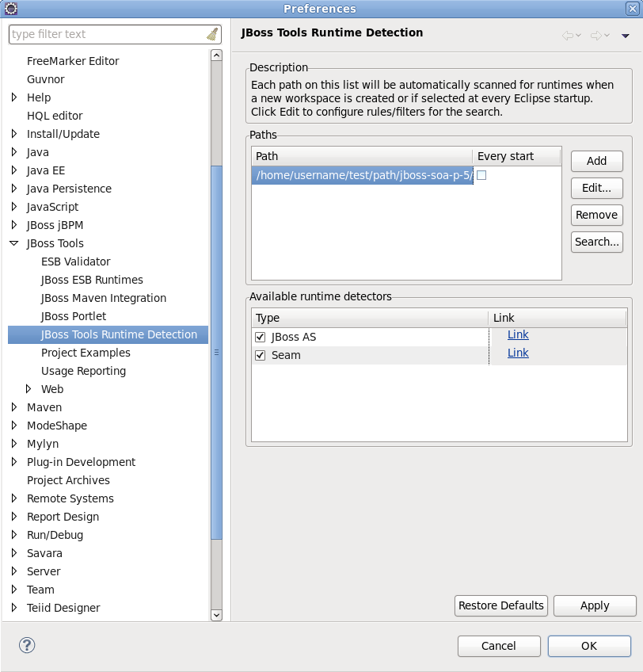Viewport: 643px width, 672px height.
Task: Click the tree scrollbar down arrow
Action: tap(217, 615)
